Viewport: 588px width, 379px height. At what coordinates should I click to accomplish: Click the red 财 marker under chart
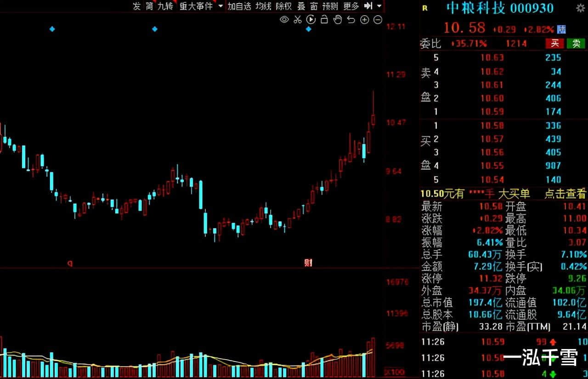tap(308, 263)
